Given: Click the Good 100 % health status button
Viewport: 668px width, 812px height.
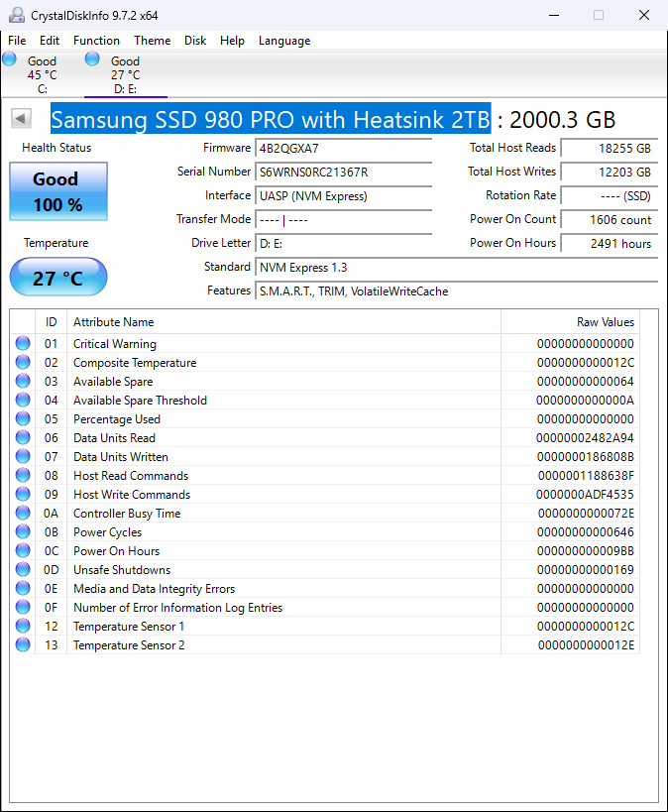Looking at the screenshot, I should 58,191.
